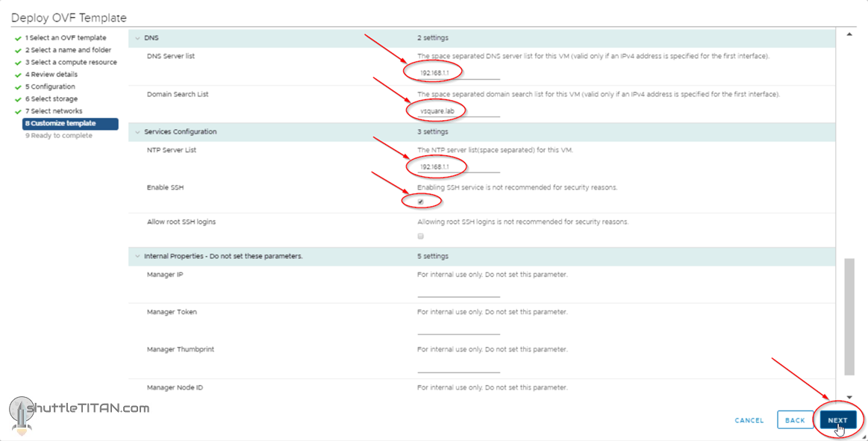Go to step 5 Configuration

click(50, 87)
